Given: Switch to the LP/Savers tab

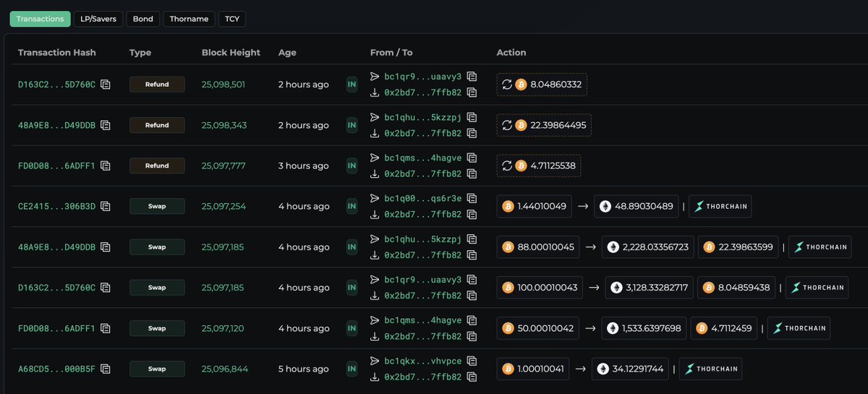Looking at the screenshot, I should coord(98,19).
